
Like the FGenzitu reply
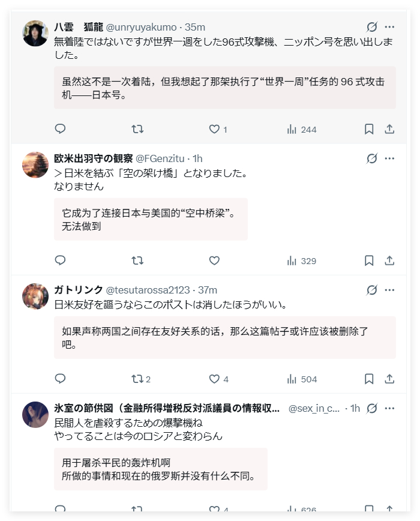point(214,260)
